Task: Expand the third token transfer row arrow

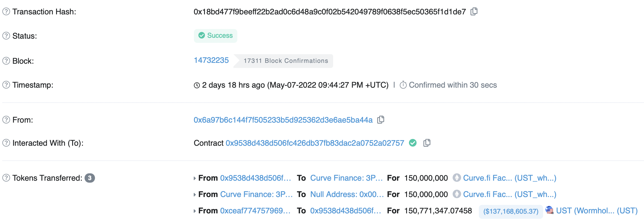Action: click(195, 211)
